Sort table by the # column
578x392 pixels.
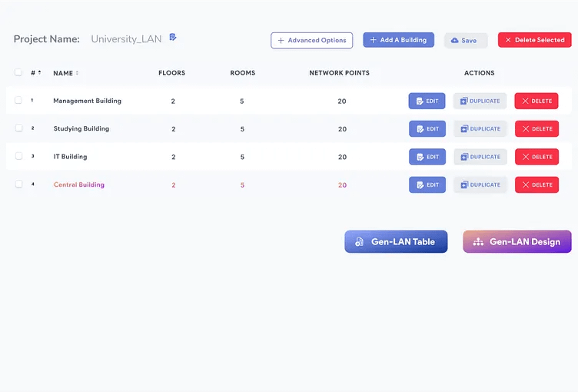(36, 73)
